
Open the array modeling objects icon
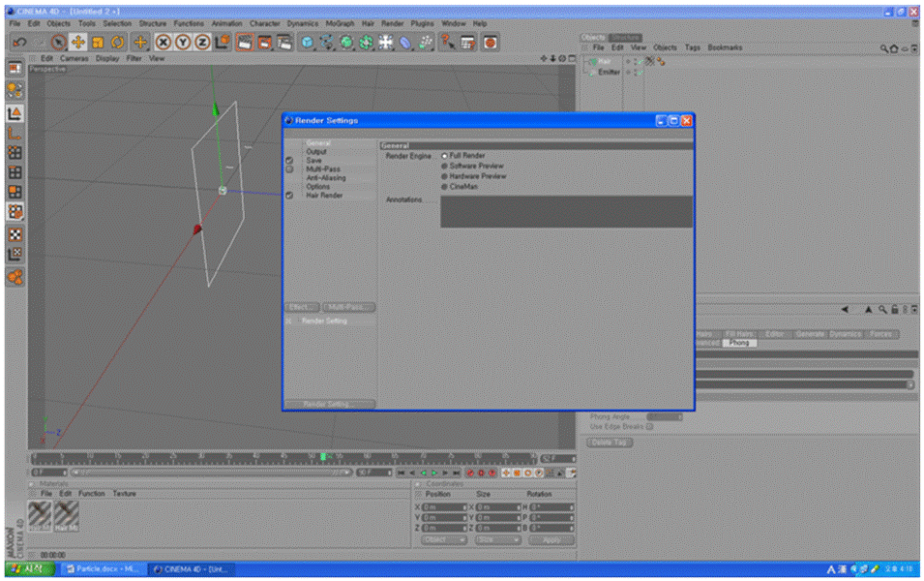pos(366,43)
